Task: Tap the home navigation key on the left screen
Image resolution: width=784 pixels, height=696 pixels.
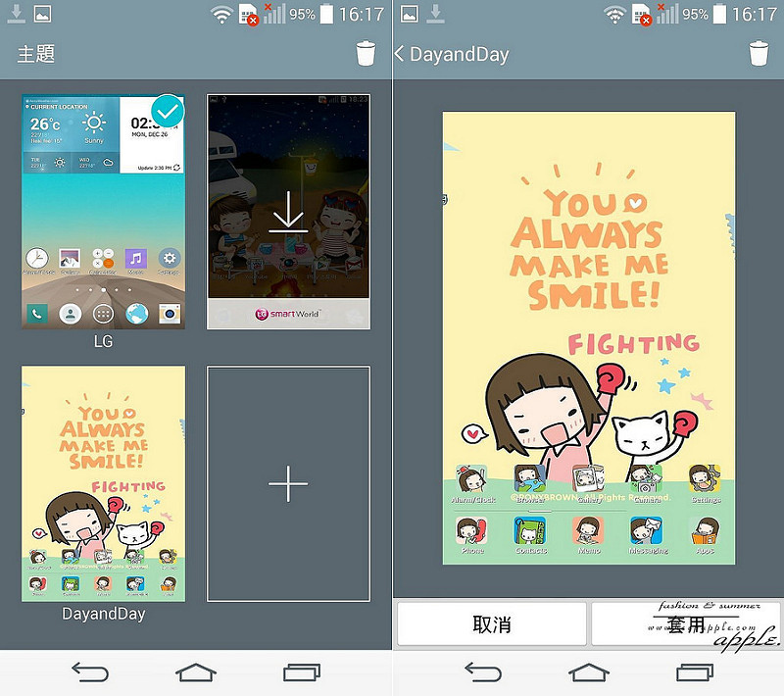Action: tap(196, 672)
